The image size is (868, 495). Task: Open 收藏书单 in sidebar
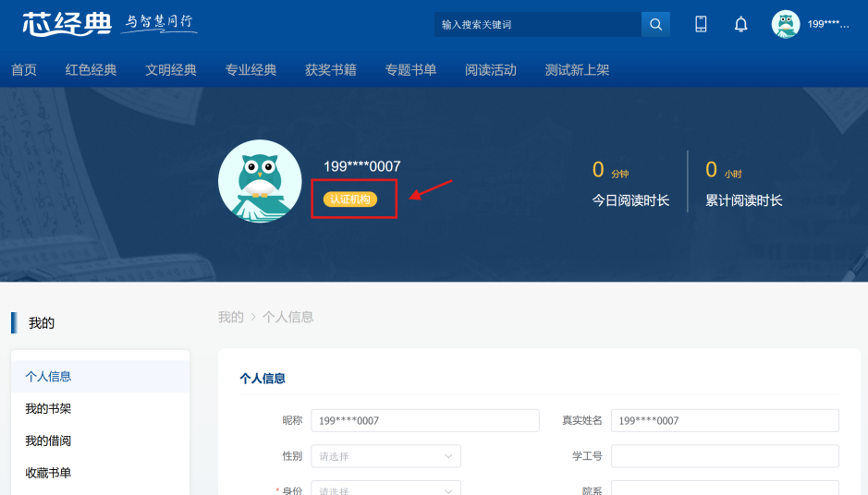[x=48, y=474]
